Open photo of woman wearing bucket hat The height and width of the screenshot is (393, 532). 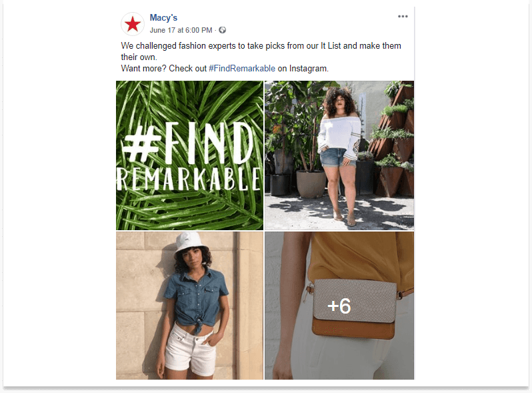pos(189,306)
